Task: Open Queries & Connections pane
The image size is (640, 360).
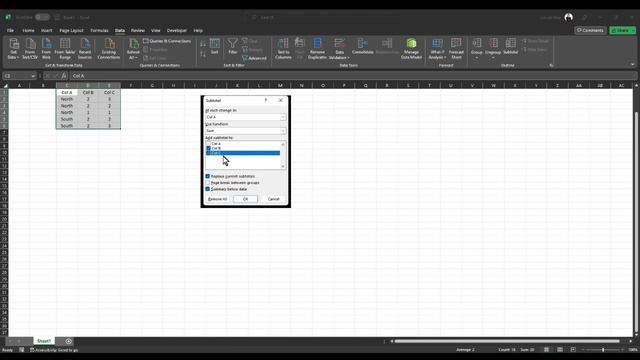Action: (x=167, y=41)
